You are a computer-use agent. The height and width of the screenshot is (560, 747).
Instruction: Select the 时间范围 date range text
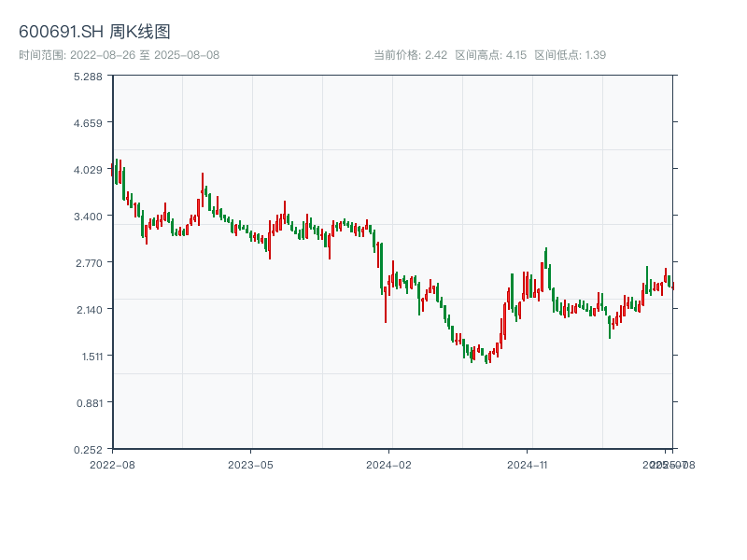[119, 55]
